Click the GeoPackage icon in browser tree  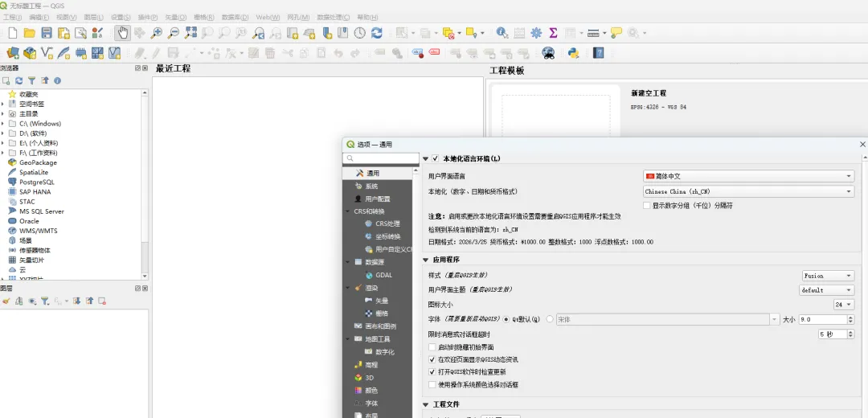(12, 162)
